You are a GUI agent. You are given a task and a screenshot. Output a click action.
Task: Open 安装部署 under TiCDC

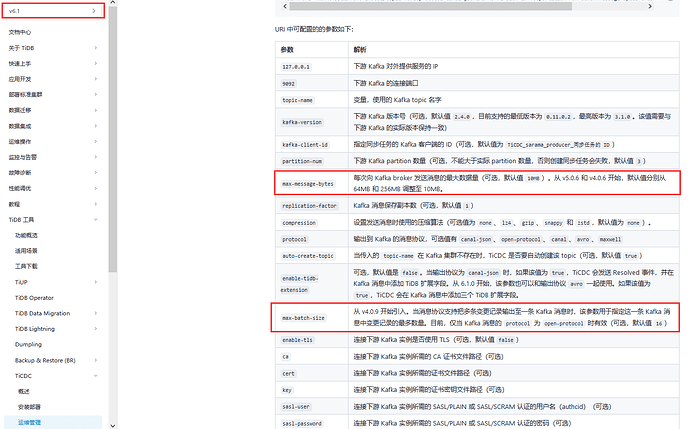tap(29, 407)
